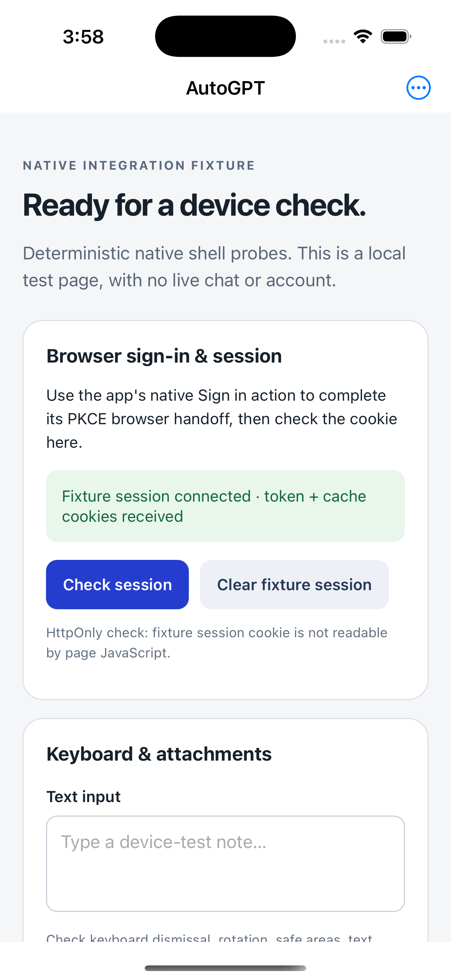Tap the cellular signal dots

[334, 41]
